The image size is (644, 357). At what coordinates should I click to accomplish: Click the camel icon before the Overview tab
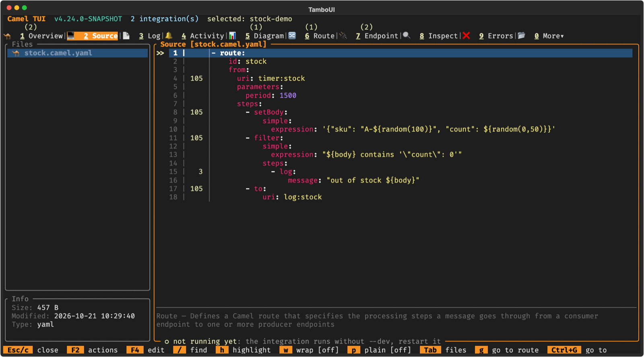(7, 36)
